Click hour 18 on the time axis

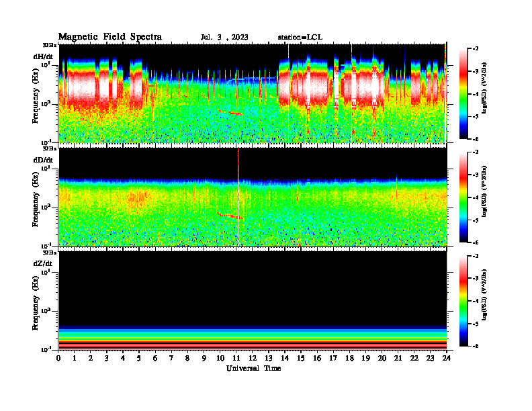(349, 359)
